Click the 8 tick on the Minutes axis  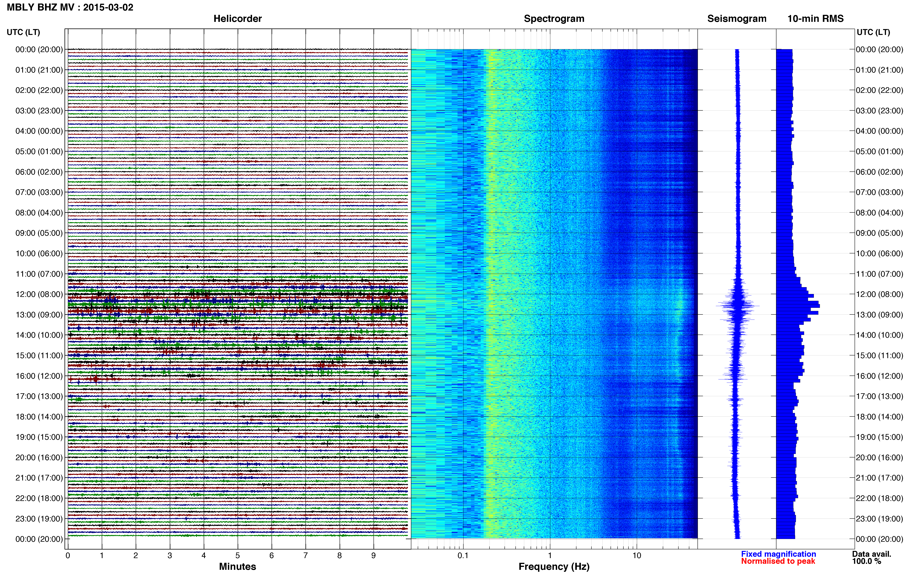click(340, 555)
